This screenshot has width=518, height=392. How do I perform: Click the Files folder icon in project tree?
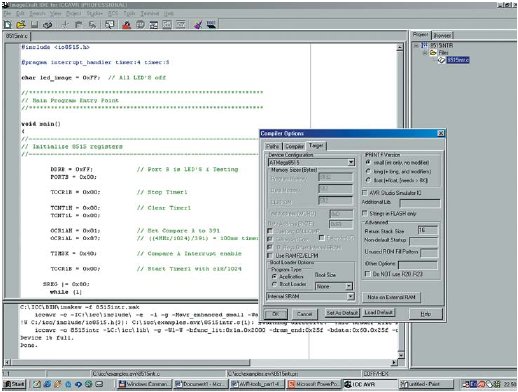[433, 53]
